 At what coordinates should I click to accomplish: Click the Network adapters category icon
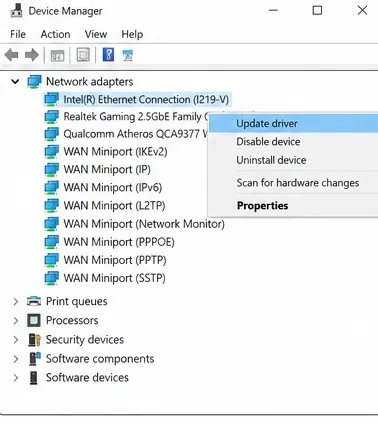34,82
